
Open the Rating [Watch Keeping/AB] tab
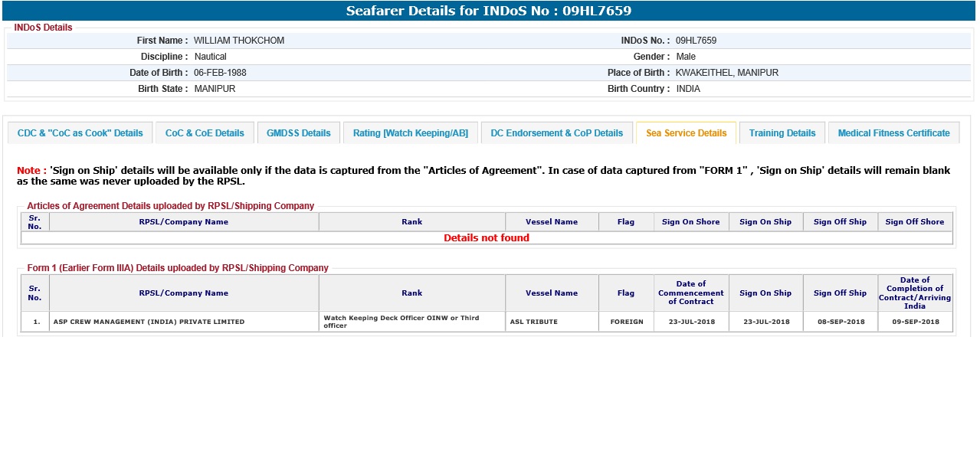410,133
